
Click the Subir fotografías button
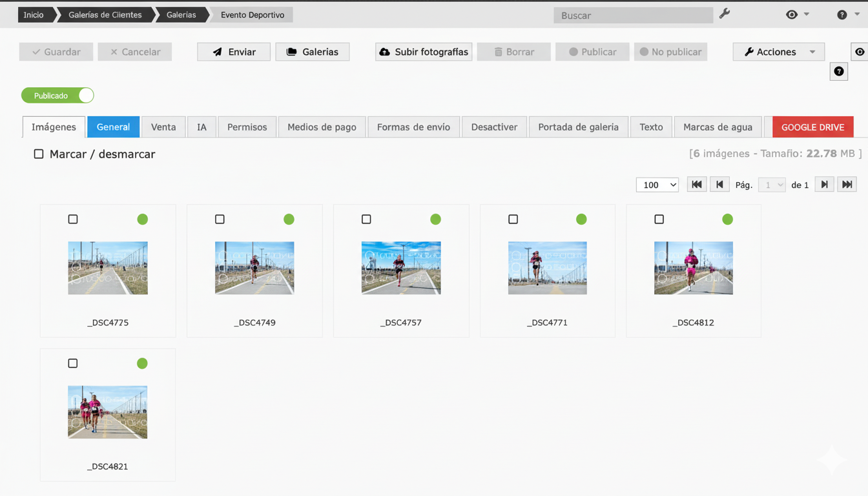(424, 52)
